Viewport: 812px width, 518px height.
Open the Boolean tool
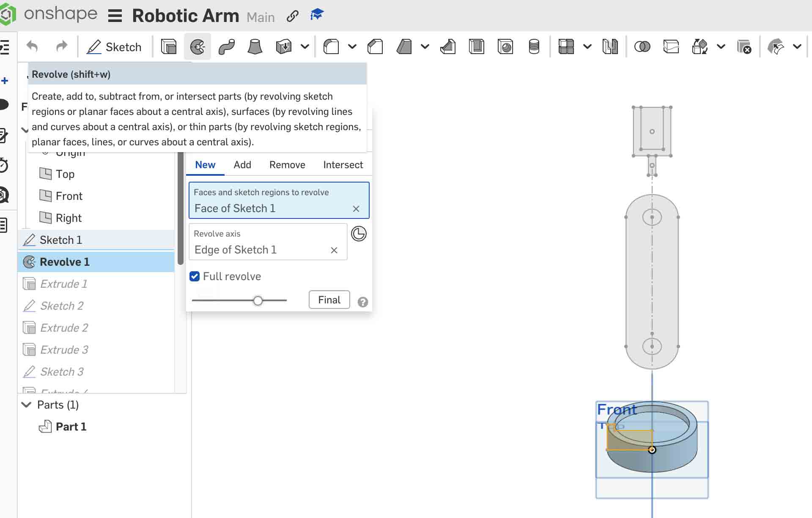click(x=643, y=46)
